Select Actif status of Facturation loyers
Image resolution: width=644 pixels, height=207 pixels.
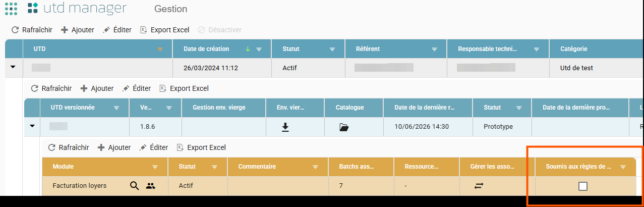pyautogui.click(x=198, y=186)
